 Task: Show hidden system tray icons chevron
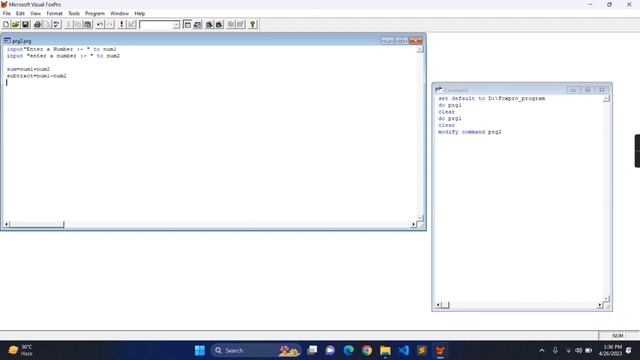pos(542,350)
